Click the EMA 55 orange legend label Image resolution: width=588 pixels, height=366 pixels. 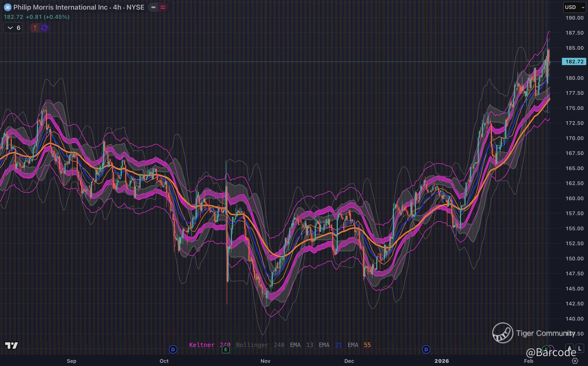point(359,345)
